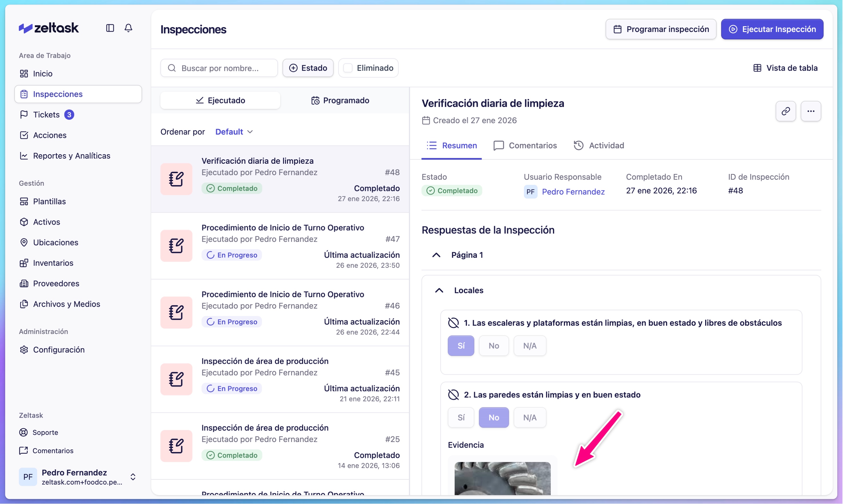Open Configuración gear icon
Viewport: 843px width, 504px height.
[x=24, y=350]
